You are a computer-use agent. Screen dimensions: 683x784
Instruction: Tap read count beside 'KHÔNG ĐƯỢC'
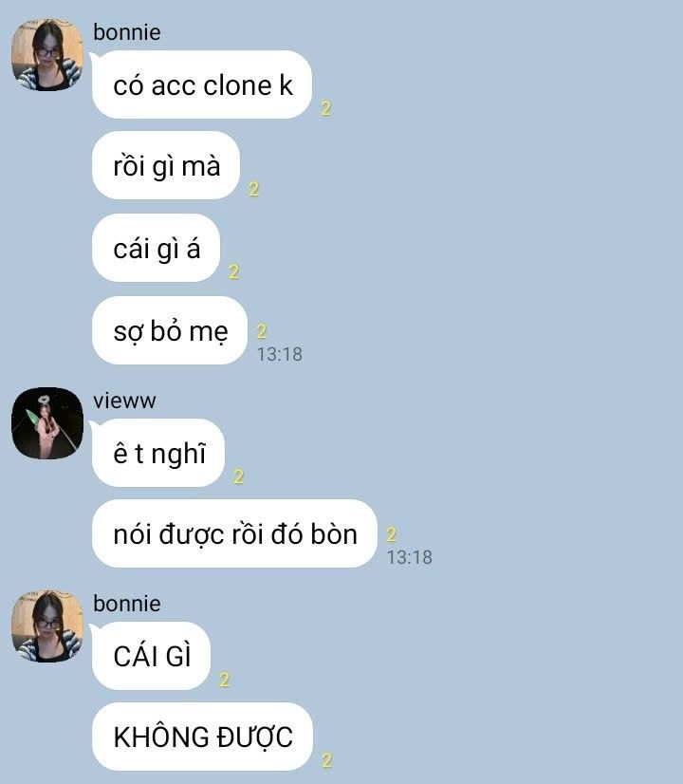click(x=326, y=760)
